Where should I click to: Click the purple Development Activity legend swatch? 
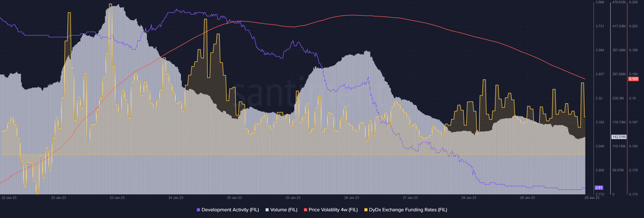coord(198,210)
